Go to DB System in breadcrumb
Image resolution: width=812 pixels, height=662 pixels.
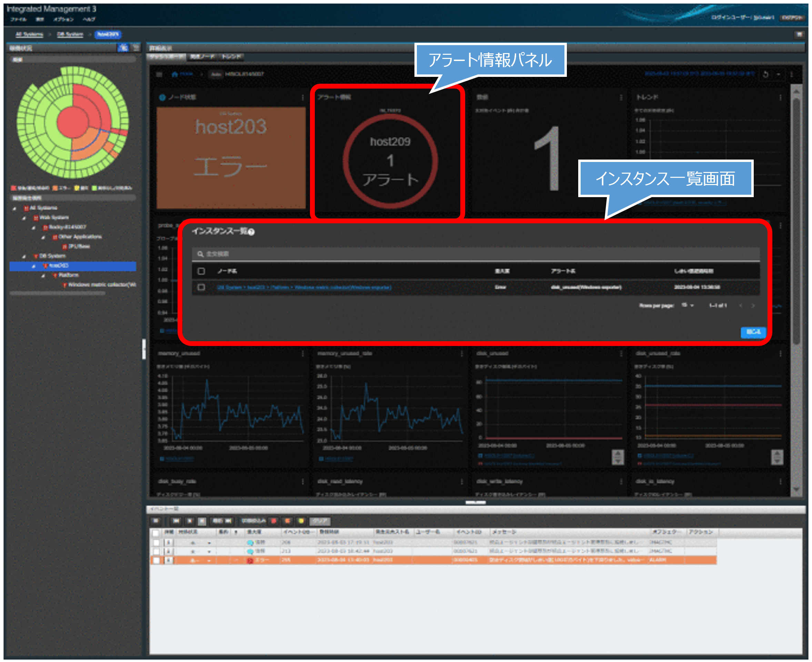[70, 34]
